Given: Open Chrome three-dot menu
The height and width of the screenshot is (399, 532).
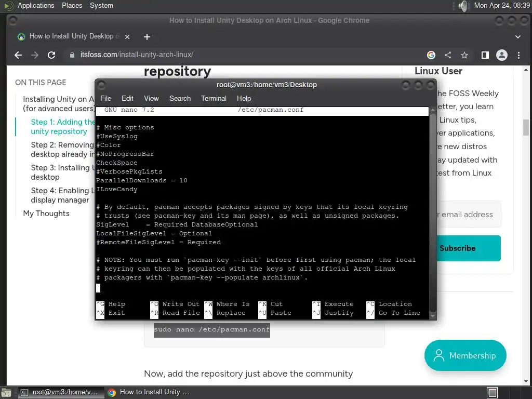Looking at the screenshot, I should click(x=518, y=55).
